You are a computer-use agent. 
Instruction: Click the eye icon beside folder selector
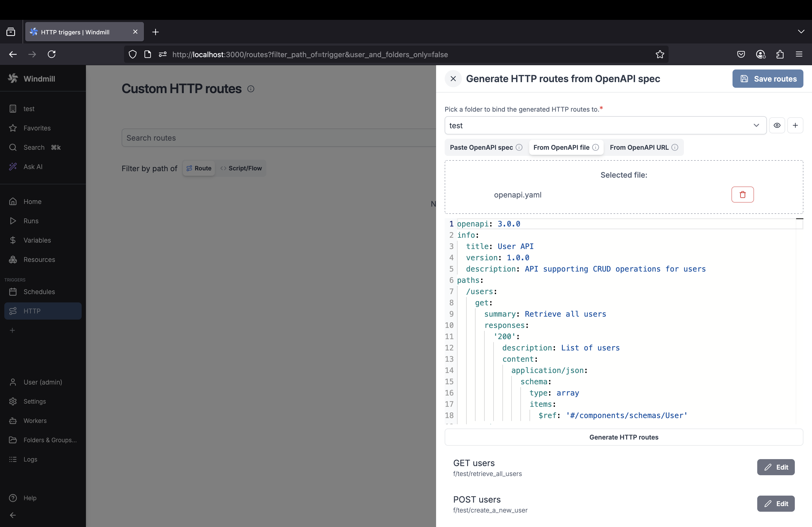[777, 125]
